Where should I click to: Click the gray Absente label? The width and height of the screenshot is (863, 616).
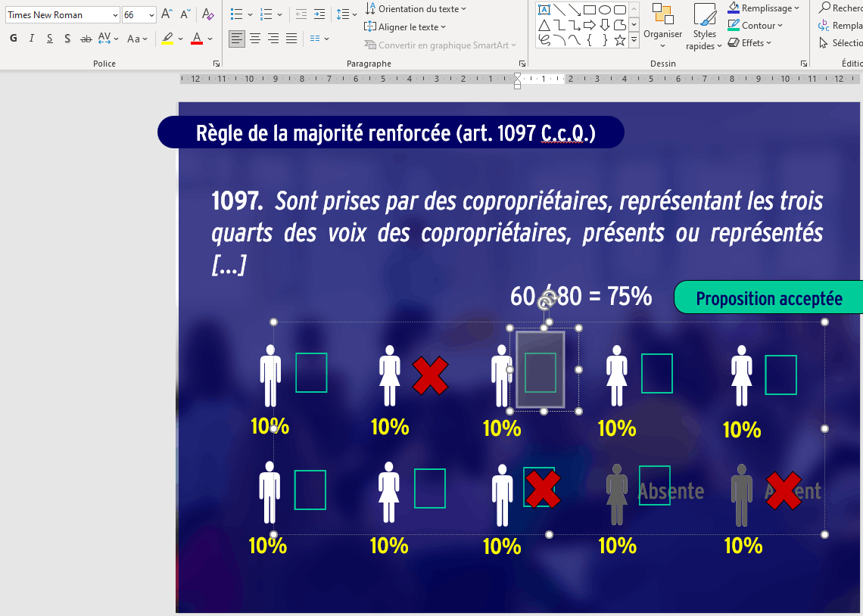[671, 491]
